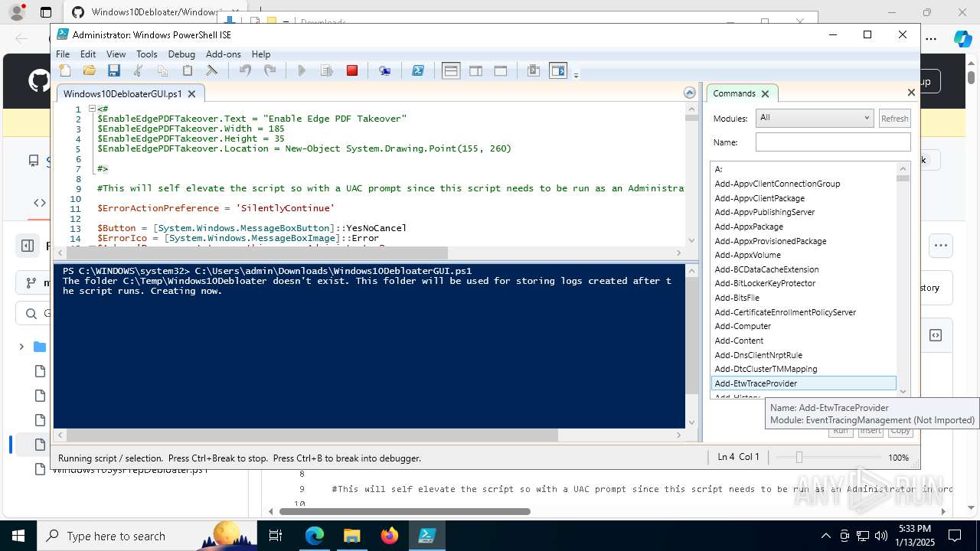Open the File menu
Viewport: 980px width, 551px height.
point(63,54)
